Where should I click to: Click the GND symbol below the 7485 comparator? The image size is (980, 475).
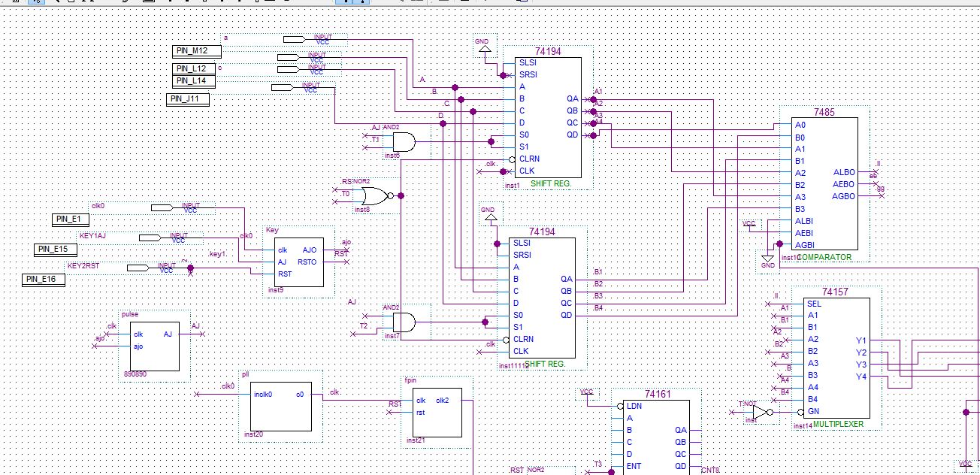tap(767, 260)
